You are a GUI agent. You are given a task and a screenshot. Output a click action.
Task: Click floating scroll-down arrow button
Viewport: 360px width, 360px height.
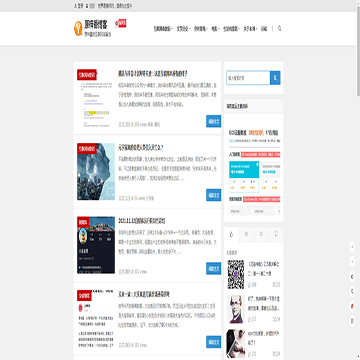point(352,262)
